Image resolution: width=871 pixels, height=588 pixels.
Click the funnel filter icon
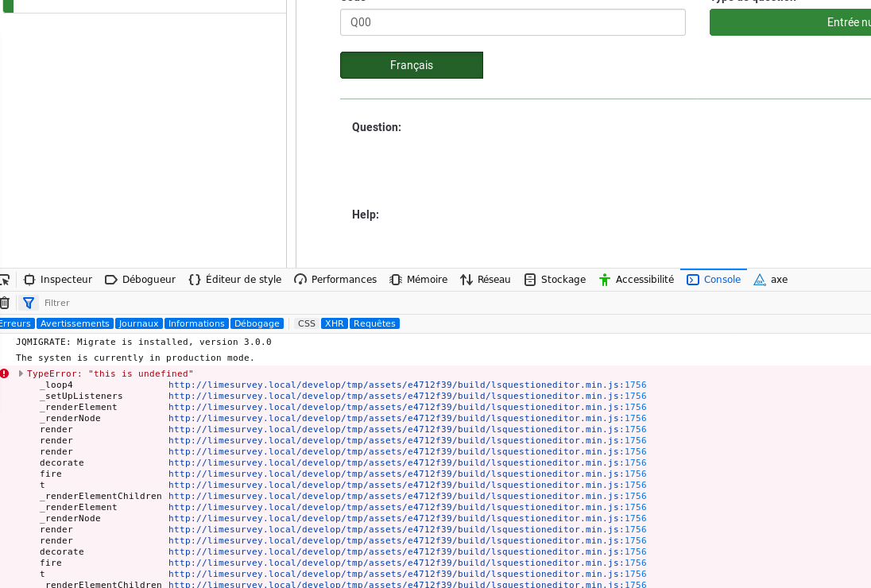tap(29, 303)
